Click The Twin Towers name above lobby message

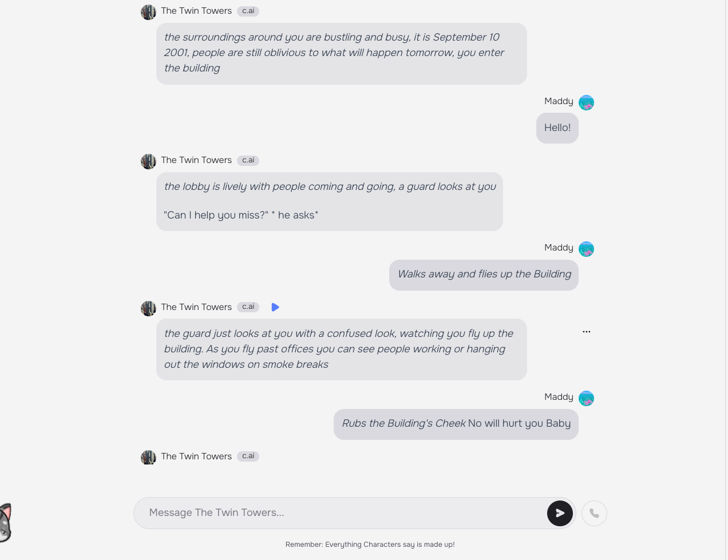tap(196, 160)
